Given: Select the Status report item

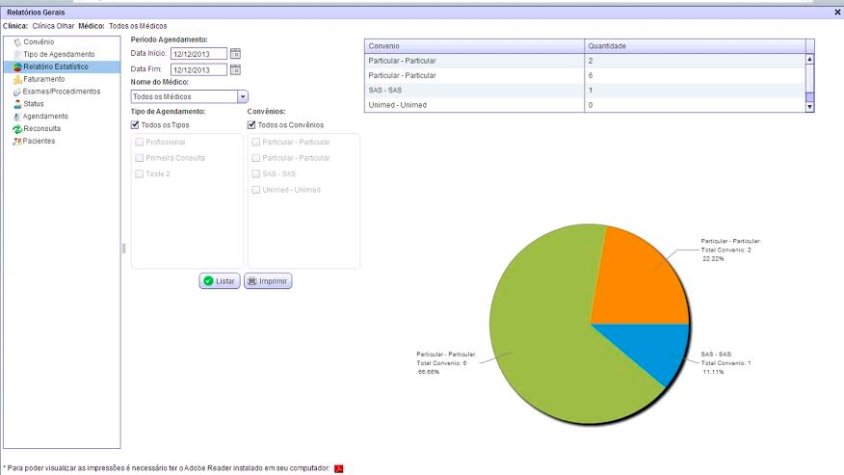Looking at the screenshot, I should click(x=33, y=104).
